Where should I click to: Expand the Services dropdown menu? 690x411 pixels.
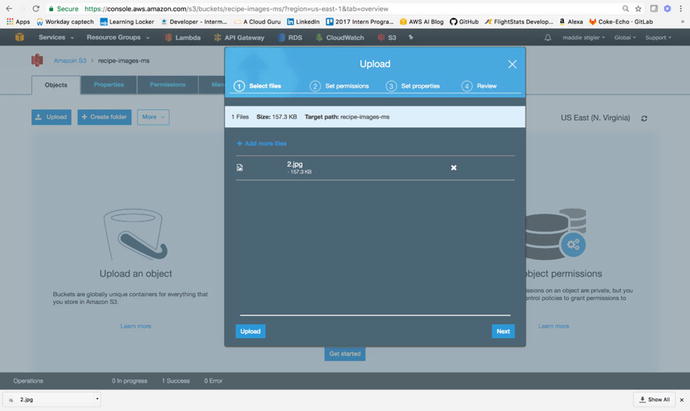tap(55, 37)
